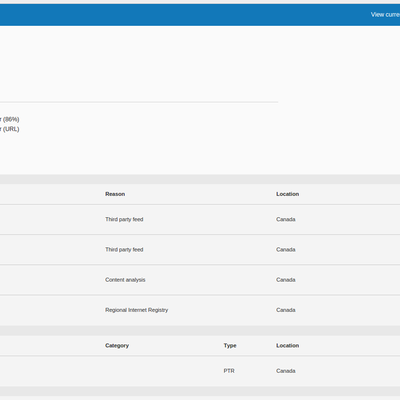The width and height of the screenshot is (400, 400).
Task: Click the Type column header
Action: coord(230,346)
